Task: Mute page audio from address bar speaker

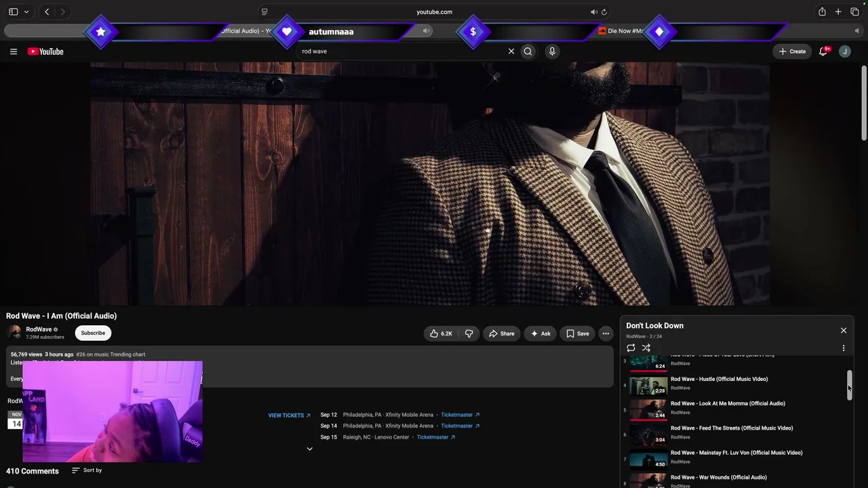Action: pyautogui.click(x=594, y=12)
